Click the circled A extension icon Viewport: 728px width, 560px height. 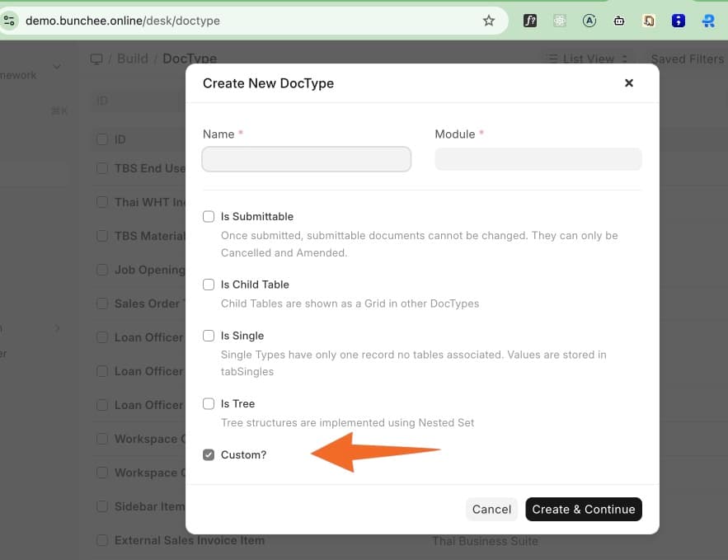pyautogui.click(x=589, y=20)
